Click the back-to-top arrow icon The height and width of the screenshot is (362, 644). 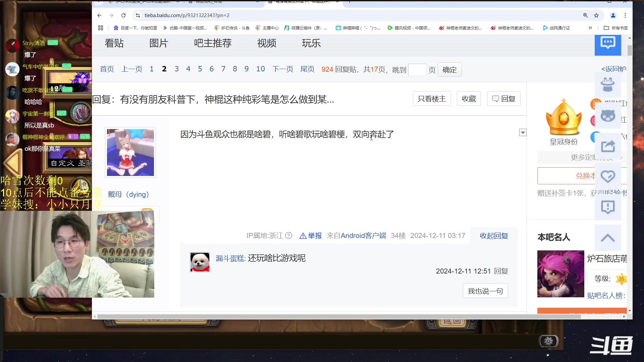[608, 238]
